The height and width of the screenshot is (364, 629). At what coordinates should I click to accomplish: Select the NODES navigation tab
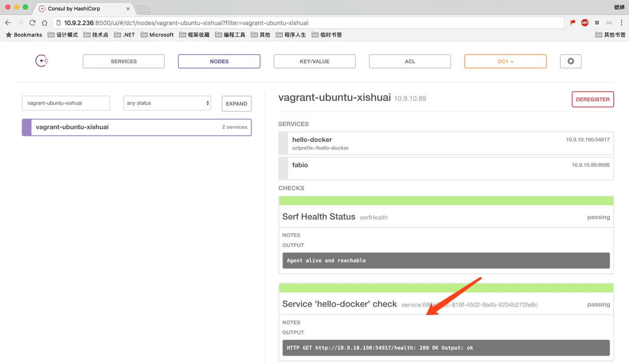(219, 61)
